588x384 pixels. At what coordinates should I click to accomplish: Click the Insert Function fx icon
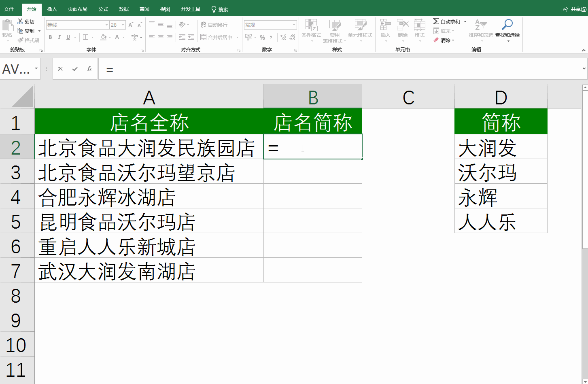pos(89,69)
